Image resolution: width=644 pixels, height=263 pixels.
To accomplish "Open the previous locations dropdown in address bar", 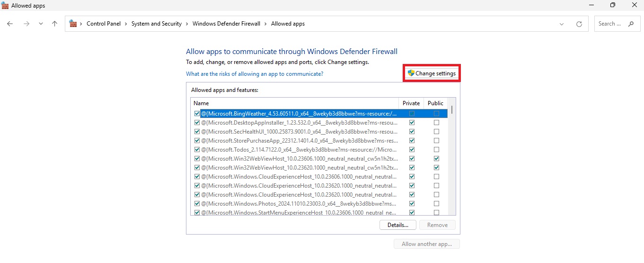I will pos(562,24).
